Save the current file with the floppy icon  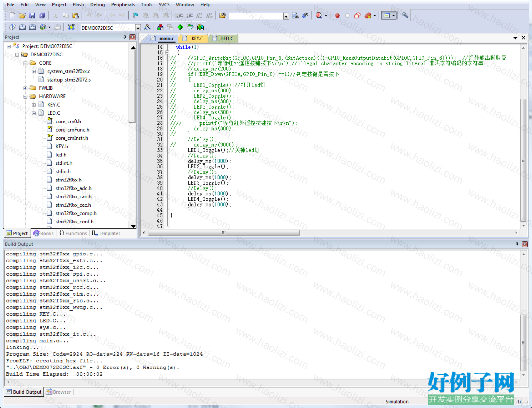point(32,16)
